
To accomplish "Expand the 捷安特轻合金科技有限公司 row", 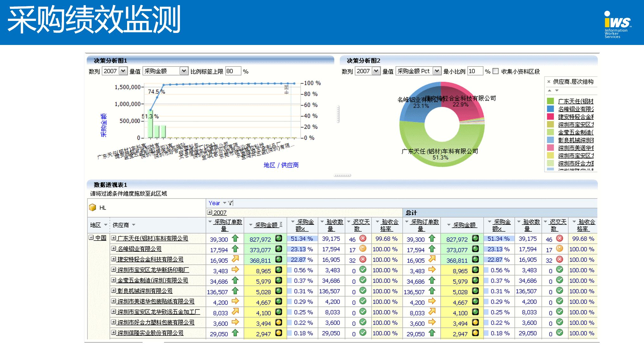I will (113, 259).
